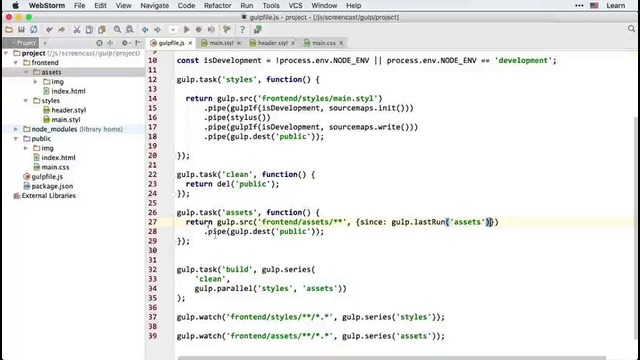
Task: Click the horizontal editor scrollbar
Action: pyautogui.click(x=392, y=358)
